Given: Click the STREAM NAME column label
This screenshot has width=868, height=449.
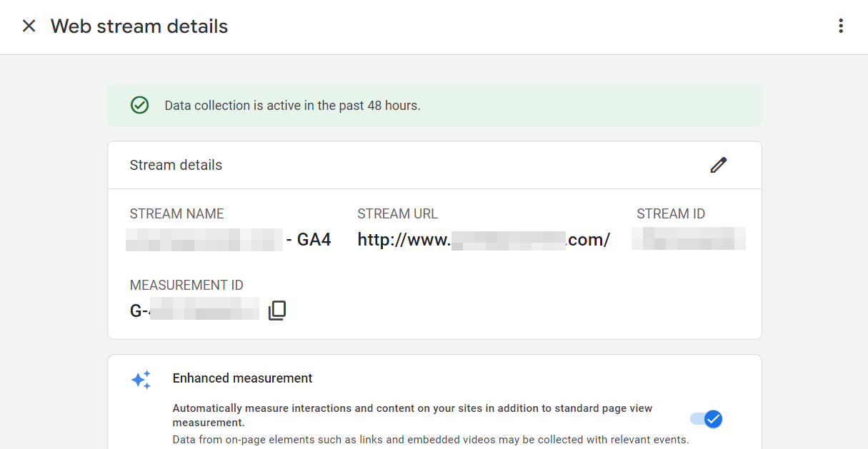Looking at the screenshot, I should click(176, 213).
